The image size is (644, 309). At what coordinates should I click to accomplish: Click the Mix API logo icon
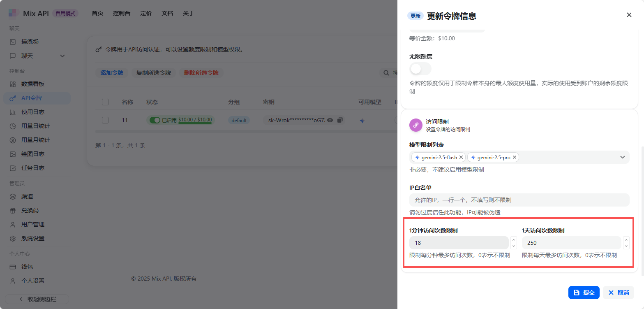[x=14, y=13]
